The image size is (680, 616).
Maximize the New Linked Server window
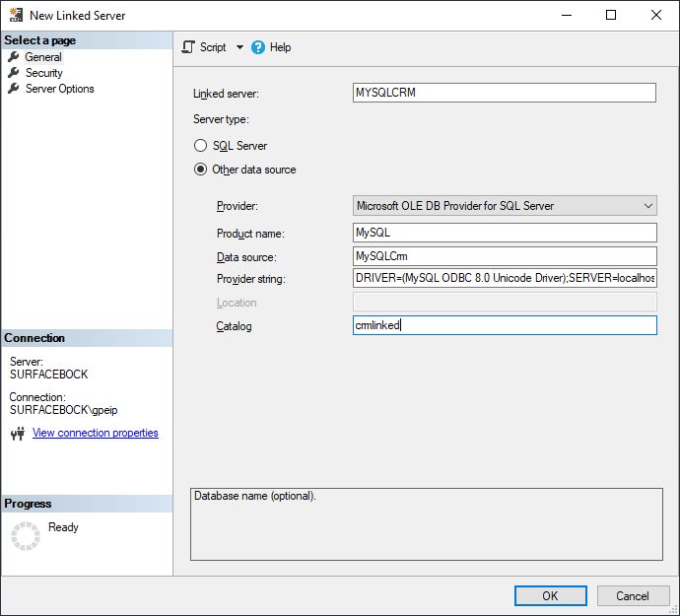click(x=611, y=15)
